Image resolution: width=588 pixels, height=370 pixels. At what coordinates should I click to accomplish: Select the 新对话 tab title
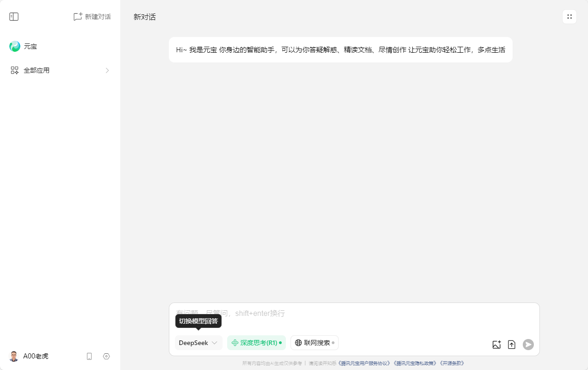[144, 17]
